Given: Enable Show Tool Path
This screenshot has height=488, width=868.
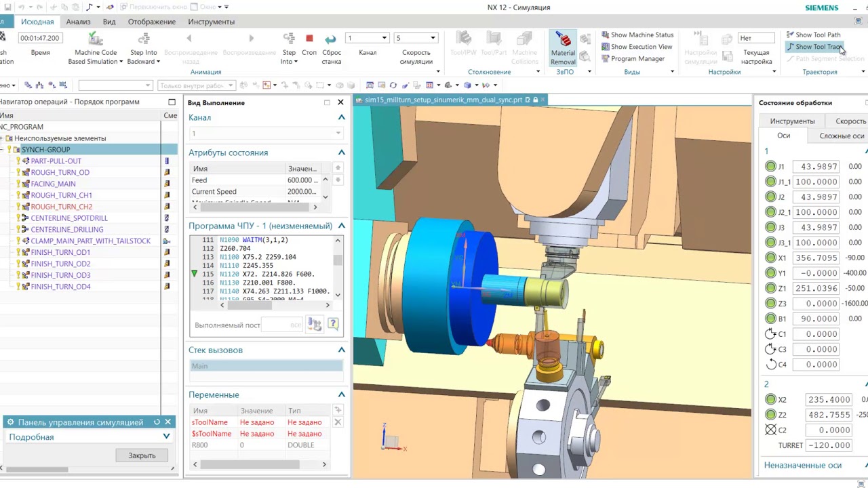Looking at the screenshot, I should point(814,35).
